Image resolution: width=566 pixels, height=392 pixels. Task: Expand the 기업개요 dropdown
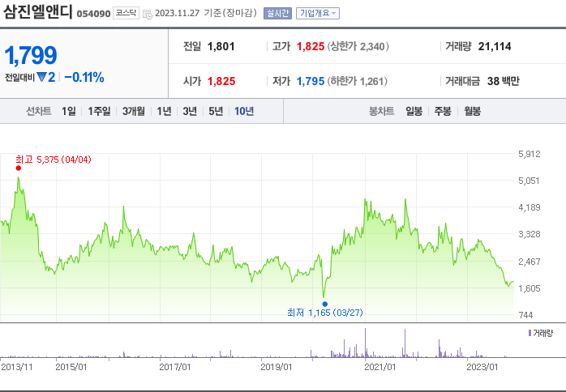click(318, 14)
